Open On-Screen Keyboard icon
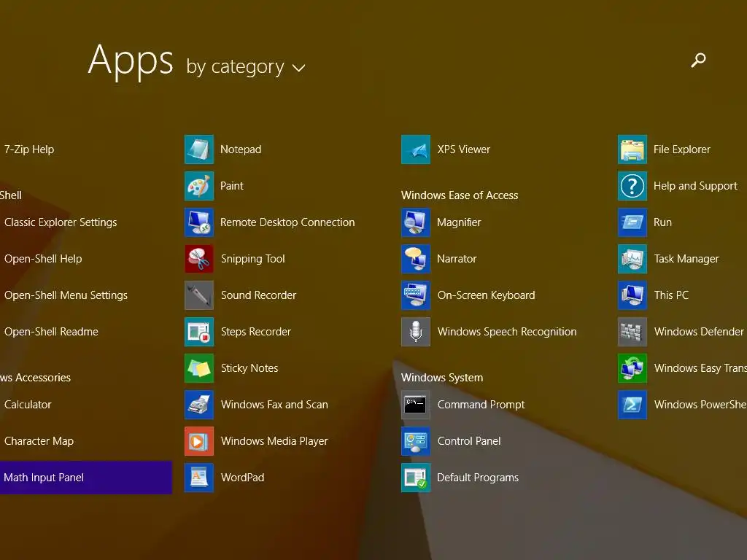Image resolution: width=747 pixels, height=560 pixels. point(415,295)
